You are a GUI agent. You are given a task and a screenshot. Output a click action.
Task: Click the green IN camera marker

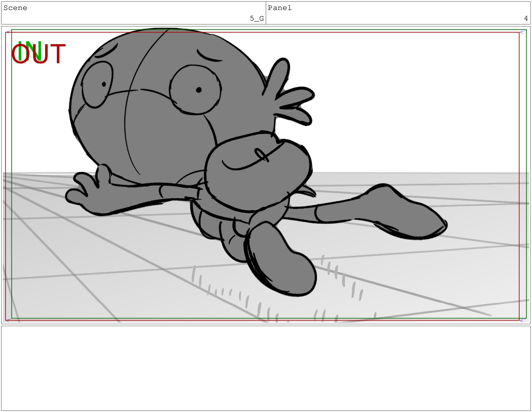[30, 51]
